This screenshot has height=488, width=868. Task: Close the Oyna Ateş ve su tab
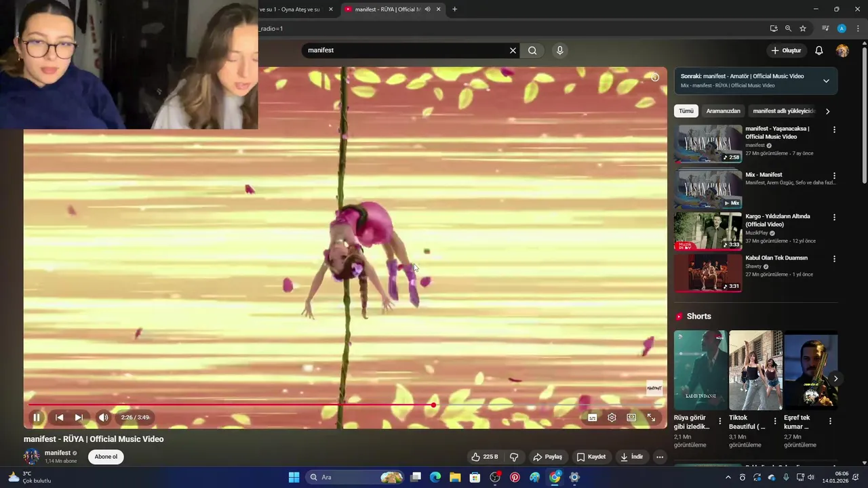331,9
